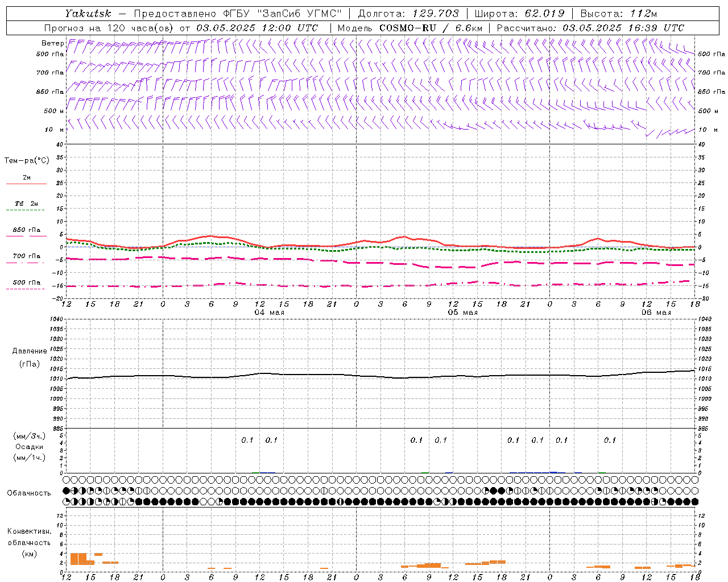Click the "05 мая" date label
The image size is (728, 582).
[x=463, y=312]
